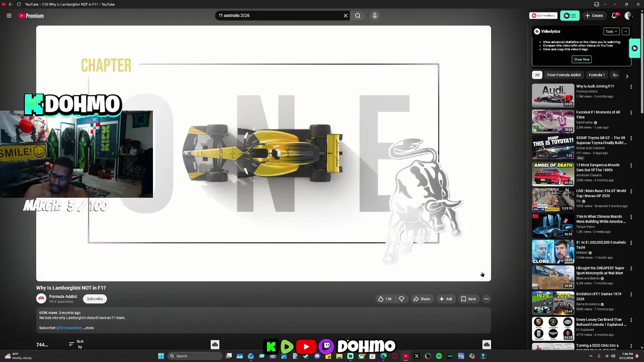Select the All filter chip
Screen dimensions: 644x362
(x=537, y=75)
